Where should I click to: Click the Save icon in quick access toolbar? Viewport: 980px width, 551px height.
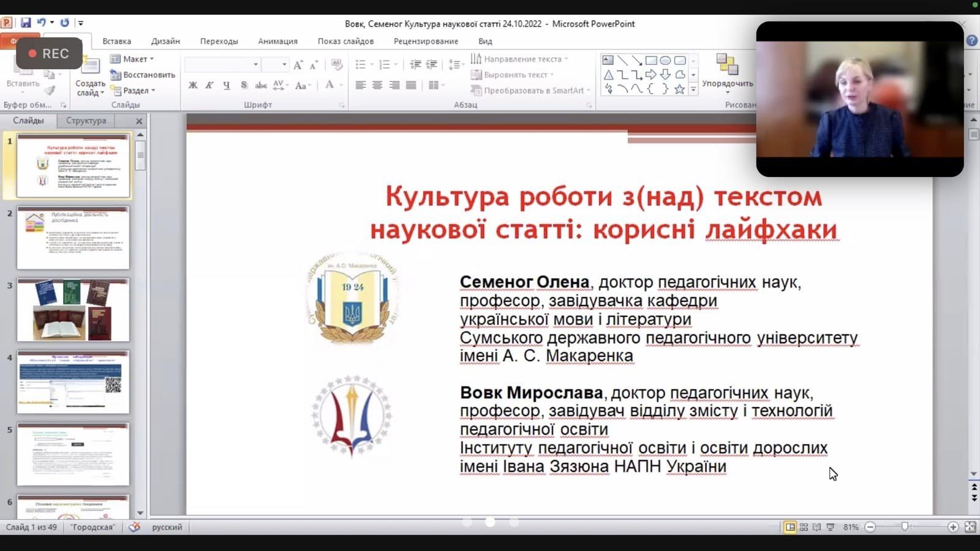click(x=26, y=23)
